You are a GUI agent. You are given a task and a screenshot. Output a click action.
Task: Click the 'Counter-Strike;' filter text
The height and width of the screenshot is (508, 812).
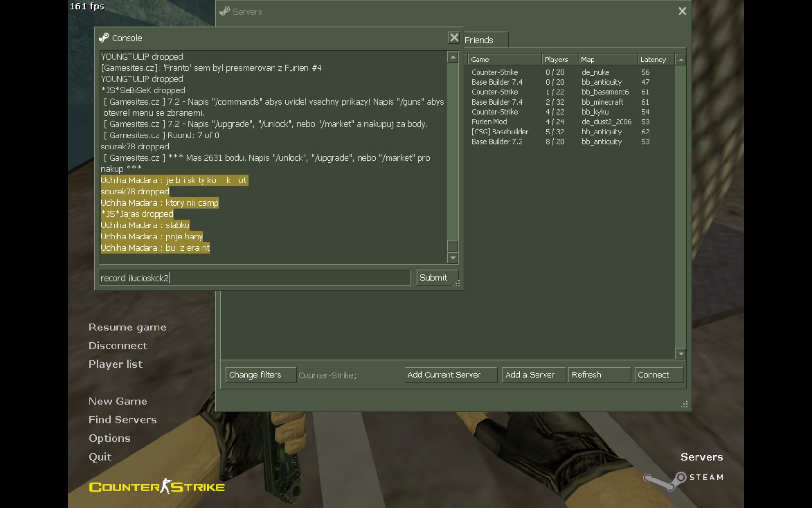tap(328, 375)
